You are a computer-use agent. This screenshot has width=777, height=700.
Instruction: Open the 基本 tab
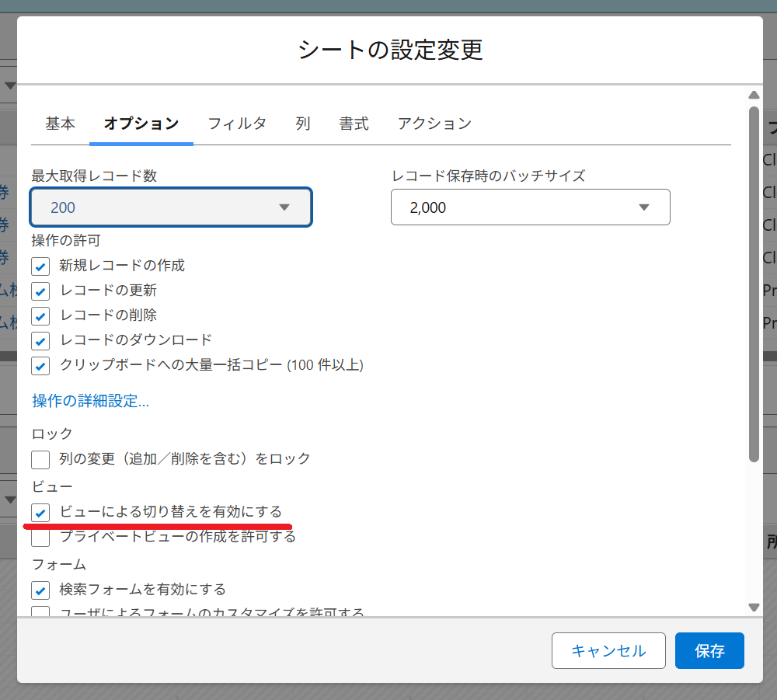tap(60, 124)
